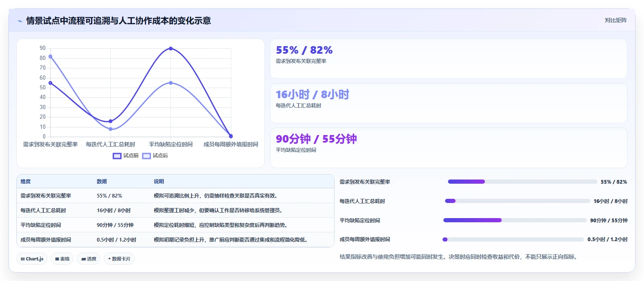The height and width of the screenshot is (281, 644).
Task: Click the 试点前 peak point at 90
Action: point(170,49)
